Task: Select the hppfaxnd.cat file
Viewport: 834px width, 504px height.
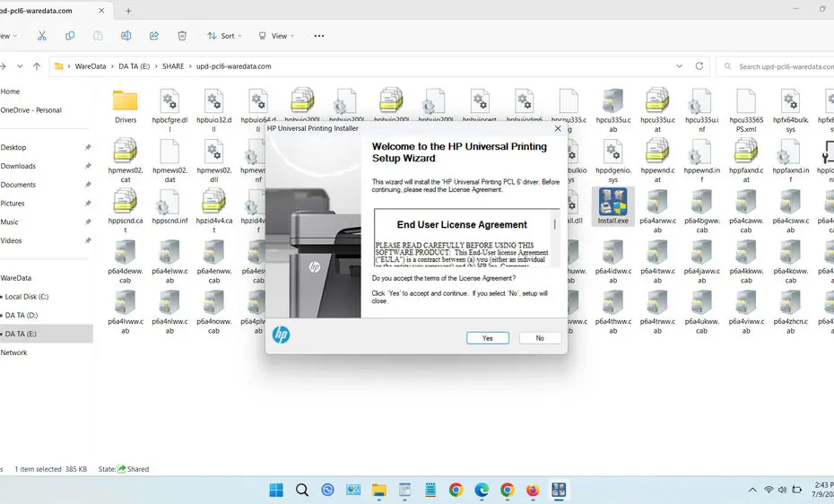Action: (746, 161)
